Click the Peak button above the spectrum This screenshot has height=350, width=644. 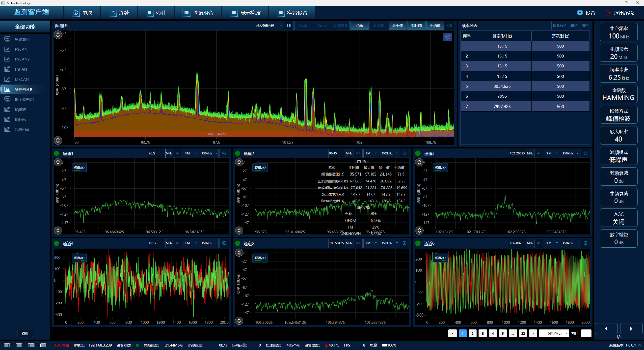click(303, 25)
